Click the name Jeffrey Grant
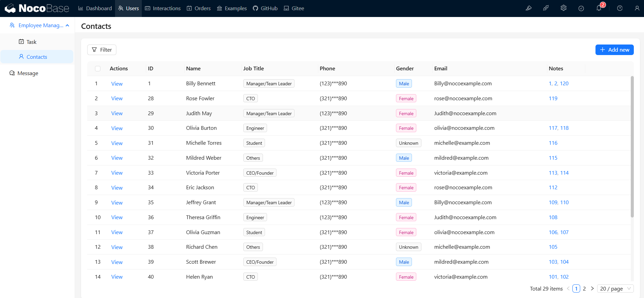Screen dimensions: 644x298 [x=201, y=203]
